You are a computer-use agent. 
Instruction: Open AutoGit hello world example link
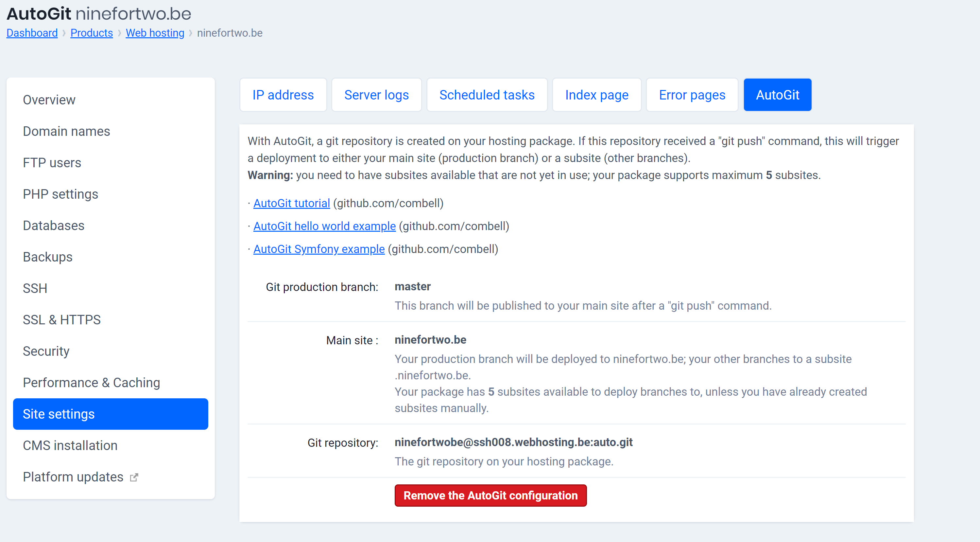tap(324, 226)
